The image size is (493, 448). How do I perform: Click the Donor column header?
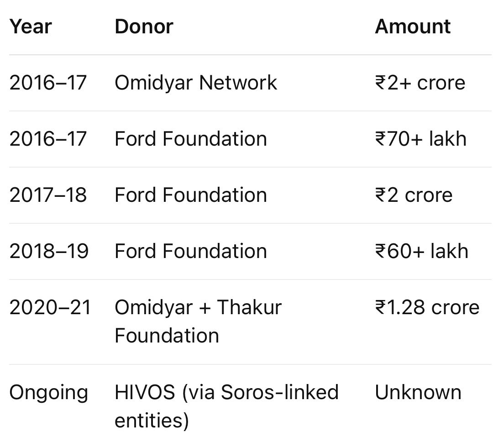pos(144,26)
